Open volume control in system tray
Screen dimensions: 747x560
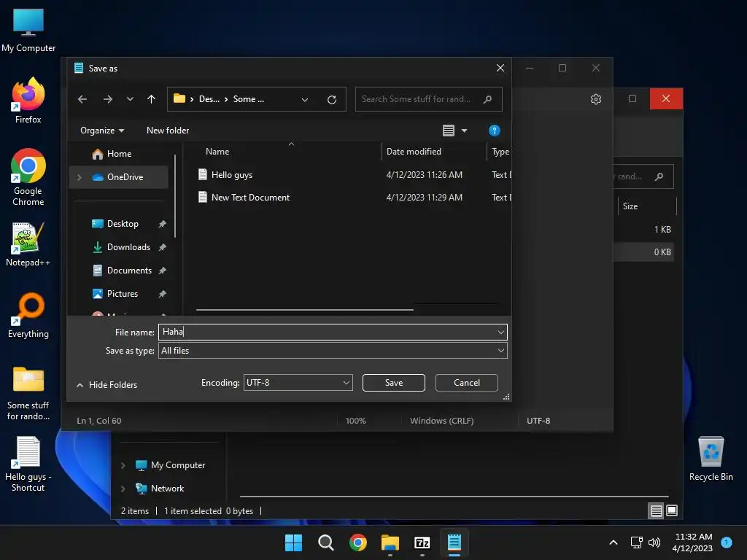click(654, 542)
